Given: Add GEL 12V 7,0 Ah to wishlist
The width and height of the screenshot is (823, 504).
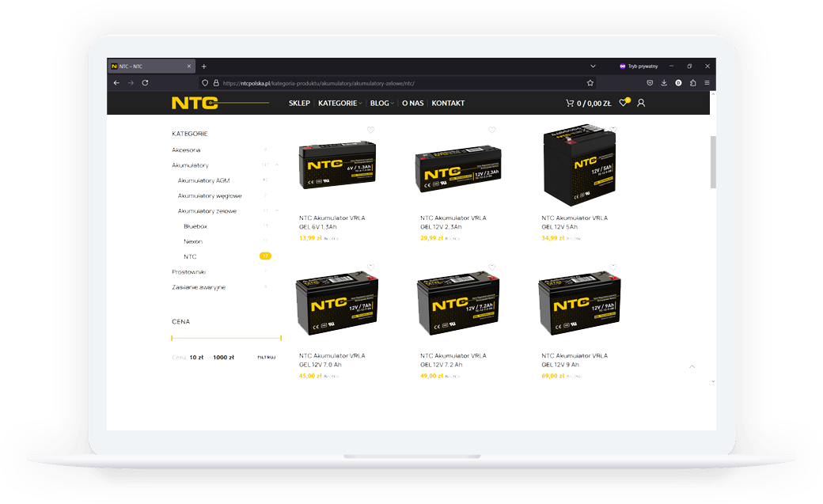Looking at the screenshot, I should [x=370, y=267].
